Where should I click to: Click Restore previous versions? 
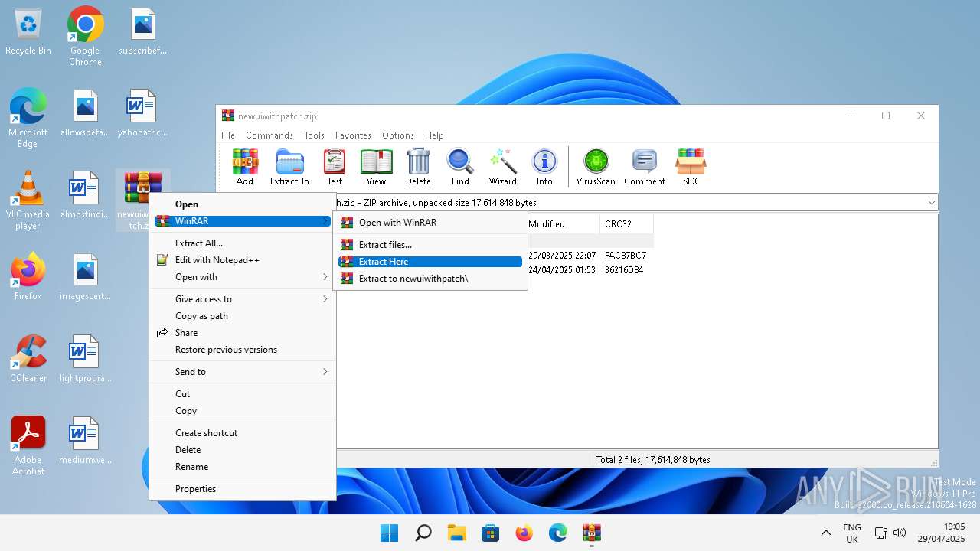tap(243, 350)
